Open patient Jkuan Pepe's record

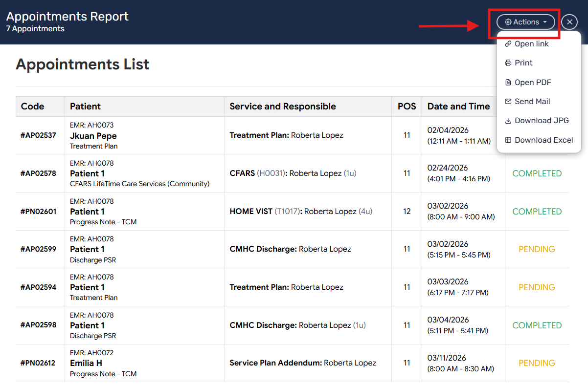coord(93,136)
